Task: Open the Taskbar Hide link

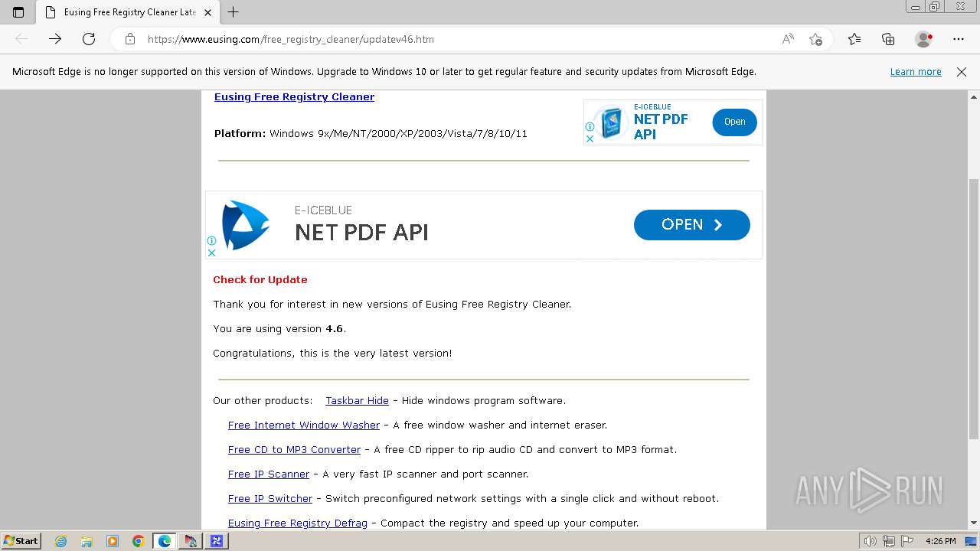Action: (357, 400)
